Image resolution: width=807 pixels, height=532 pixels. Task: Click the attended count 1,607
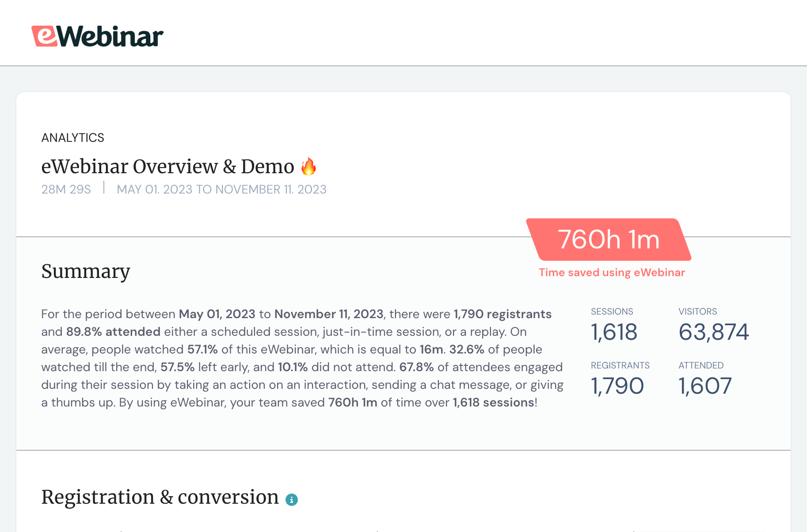pyautogui.click(x=705, y=386)
